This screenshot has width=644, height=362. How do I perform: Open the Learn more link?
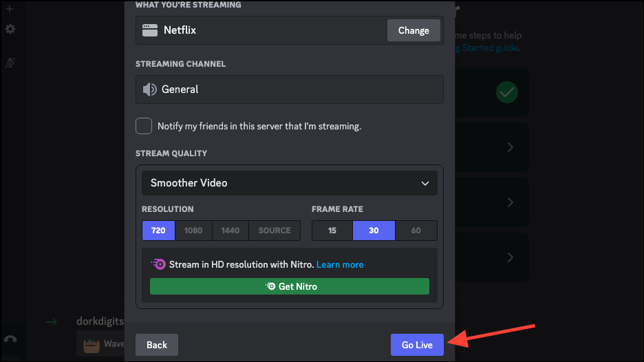tap(340, 264)
